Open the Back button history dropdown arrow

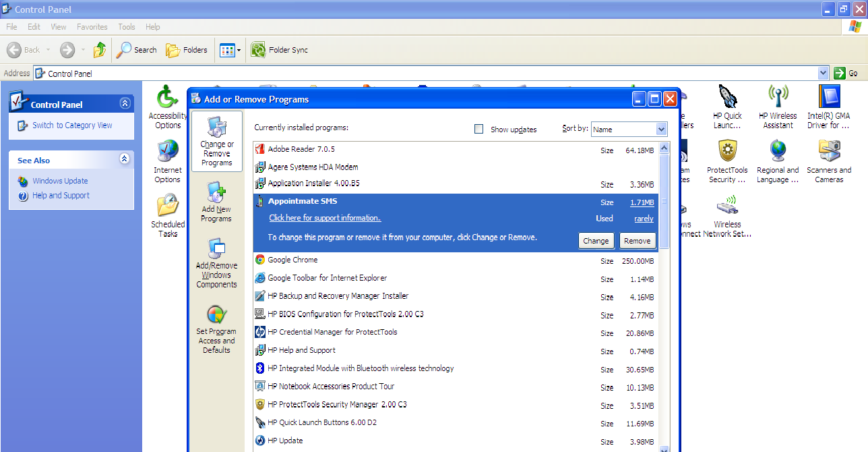(x=49, y=50)
